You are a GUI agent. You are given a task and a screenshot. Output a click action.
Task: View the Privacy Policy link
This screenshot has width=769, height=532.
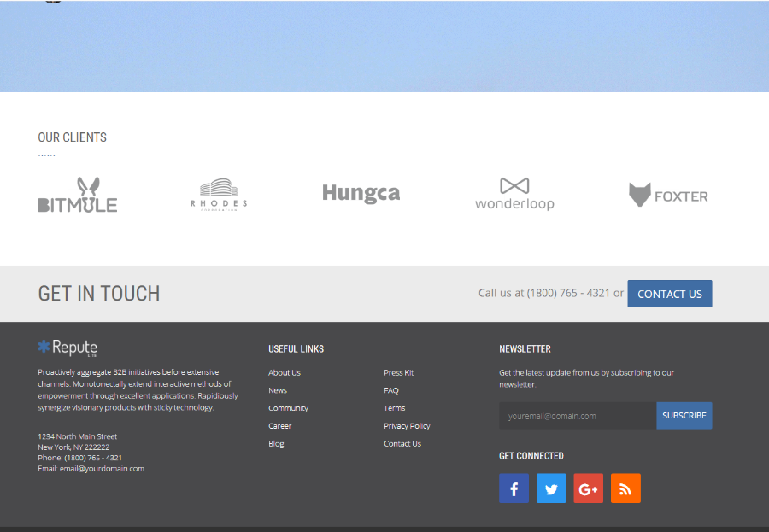pos(407,426)
